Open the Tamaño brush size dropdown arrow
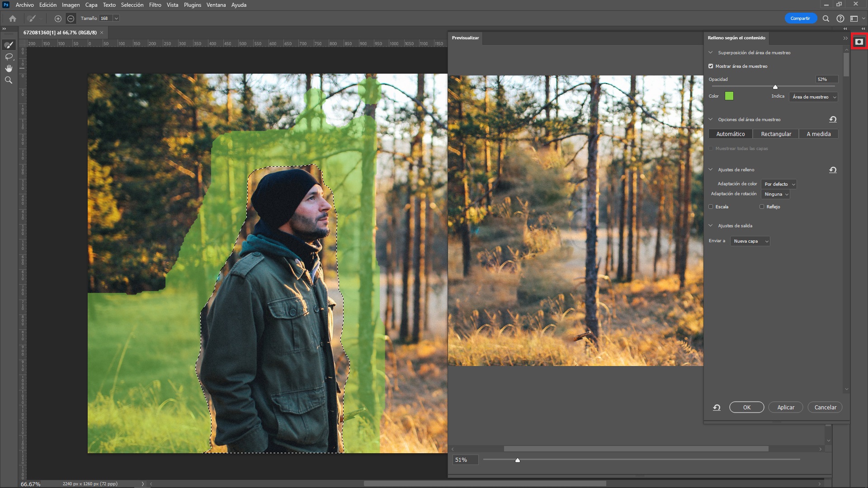 [116, 19]
